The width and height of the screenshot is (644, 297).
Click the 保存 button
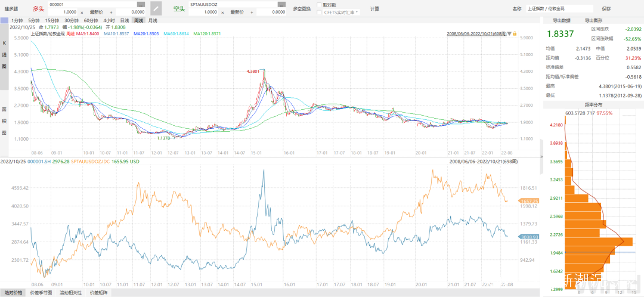(606, 8)
